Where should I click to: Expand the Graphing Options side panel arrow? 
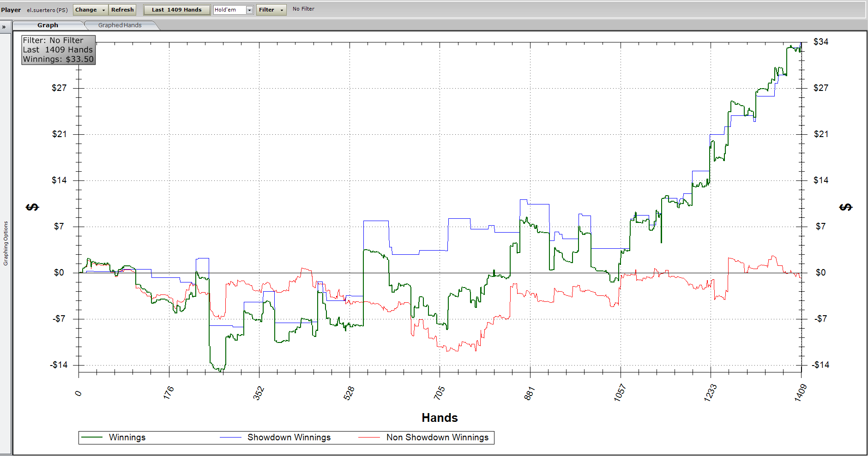pyautogui.click(x=4, y=27)
